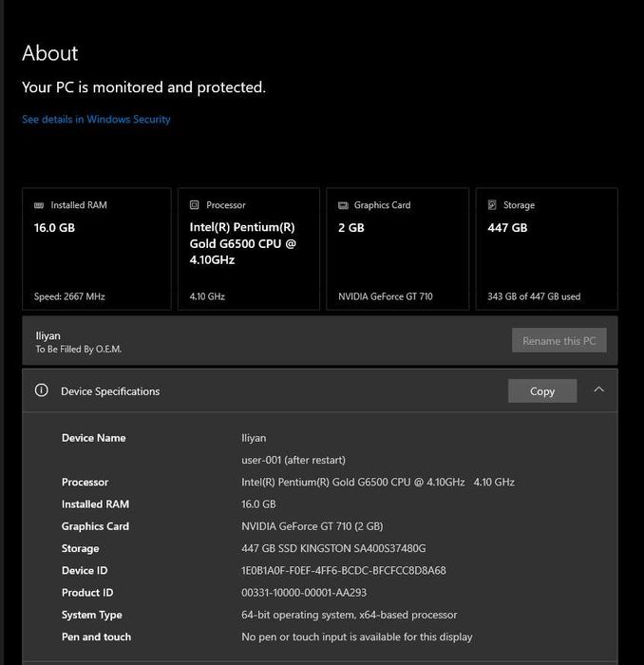Click the Pen and touch value text
The image size is (644, 665).
pyautogui.click(x=356, y=636)
